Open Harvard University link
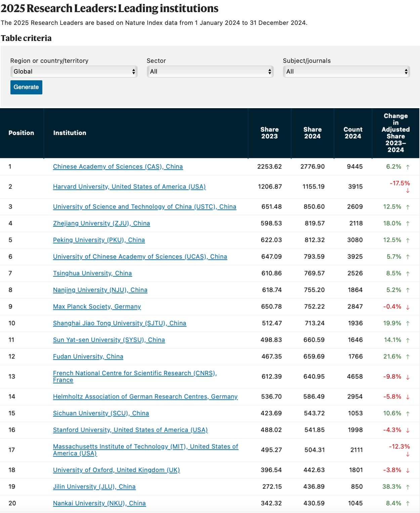420x513 pixels. coord(129,187)
